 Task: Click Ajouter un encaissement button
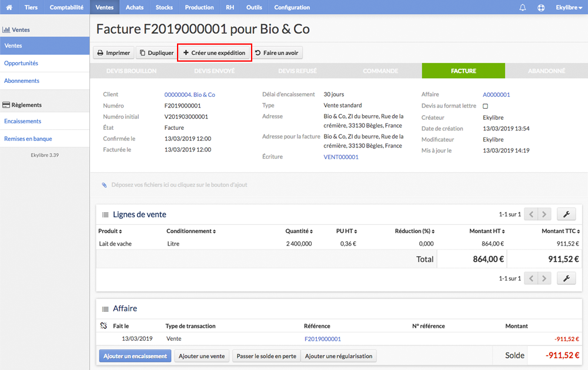pyautogui.click(x=135, y=356)
